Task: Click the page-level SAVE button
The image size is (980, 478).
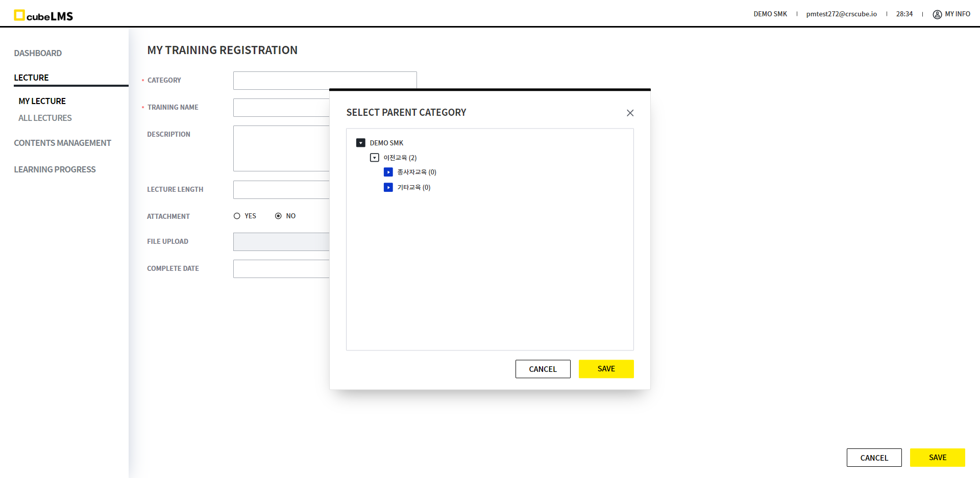Action: [937, 458]
